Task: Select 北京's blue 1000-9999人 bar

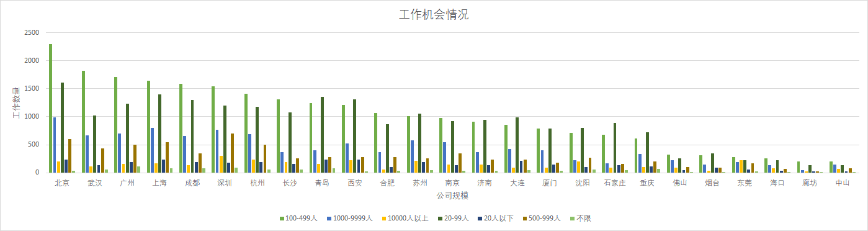Action: (x=55, y=145)
